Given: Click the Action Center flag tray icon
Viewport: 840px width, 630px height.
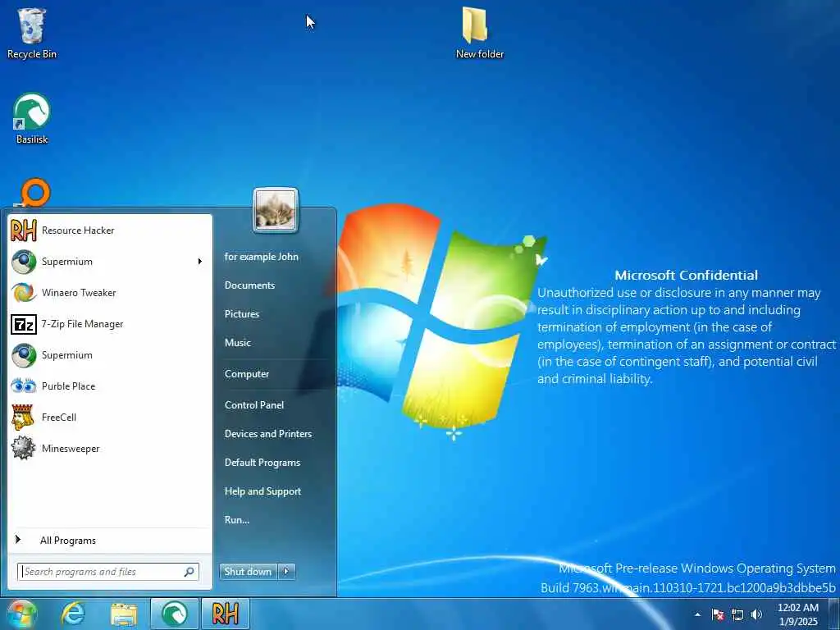Looking at the screenshot, I should point(718,614).
